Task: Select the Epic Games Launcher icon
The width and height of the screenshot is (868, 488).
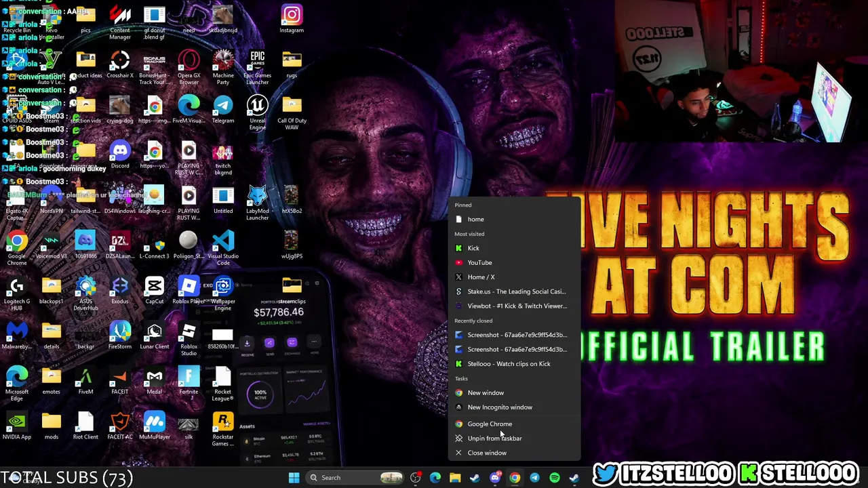Action: pyautogui.click(x=258, y=68)
